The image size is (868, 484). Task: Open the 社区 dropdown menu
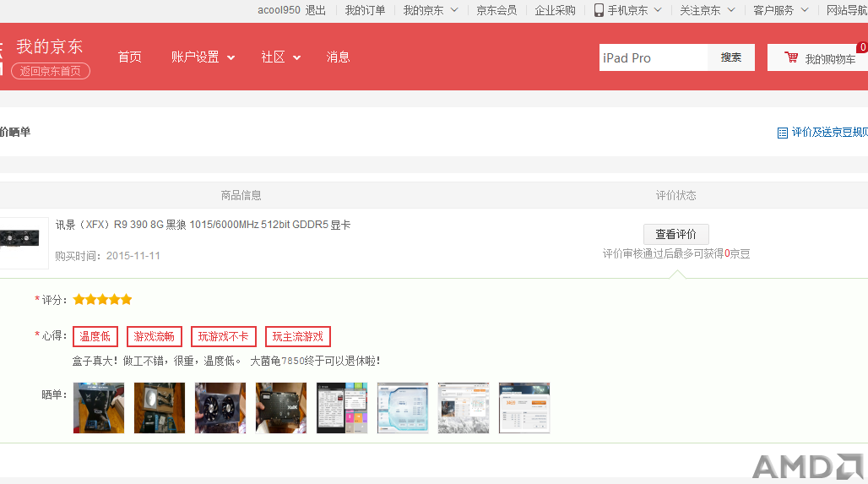coord(280,57)
